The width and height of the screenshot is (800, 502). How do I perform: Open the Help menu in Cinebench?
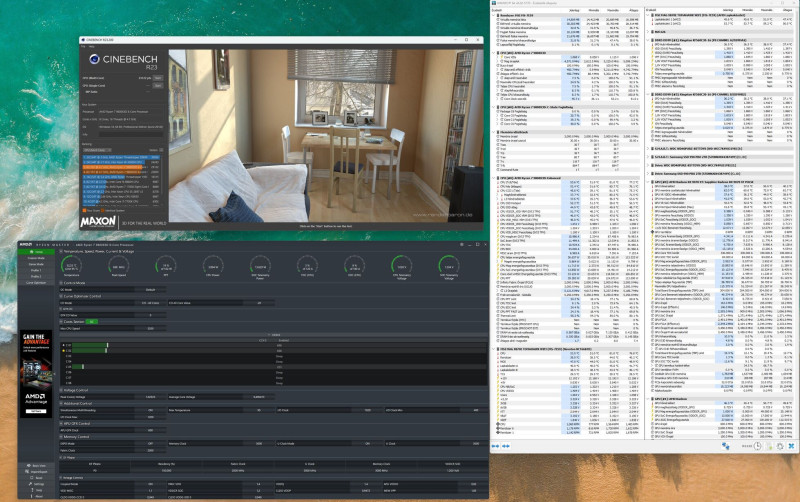pos(92,46)
